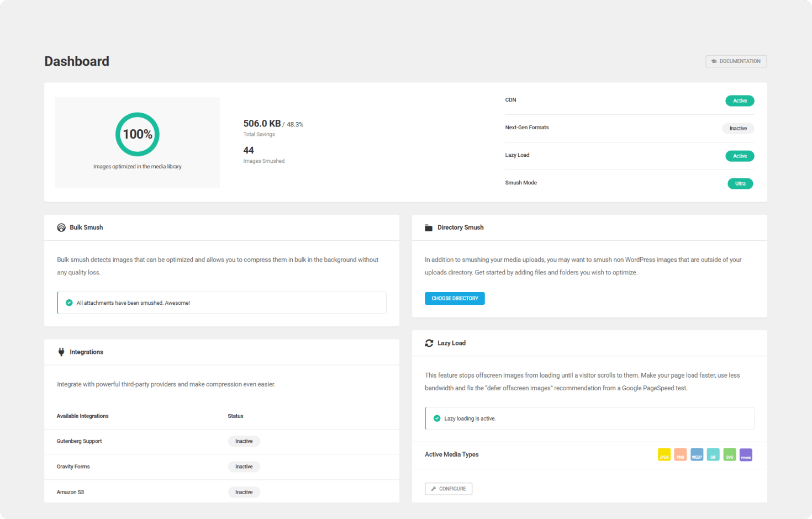This screenshot has width=812, height=519.
Task: Open the Documentation page
Action: coord(736,61)
